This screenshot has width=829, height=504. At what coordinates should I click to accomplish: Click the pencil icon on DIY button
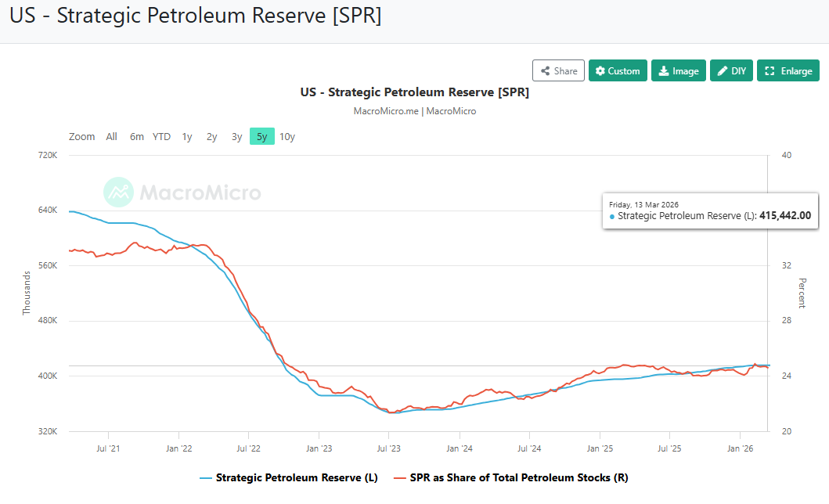(x=723, y=70)
